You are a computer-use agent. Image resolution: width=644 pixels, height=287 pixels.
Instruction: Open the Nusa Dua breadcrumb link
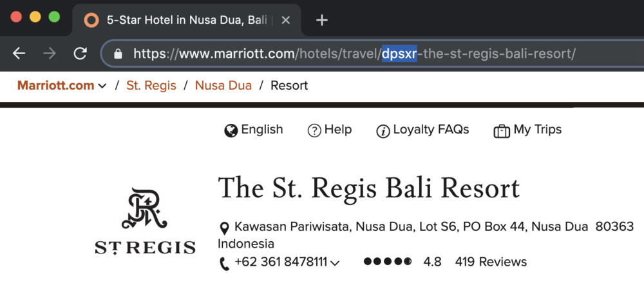tap(223, 86)
